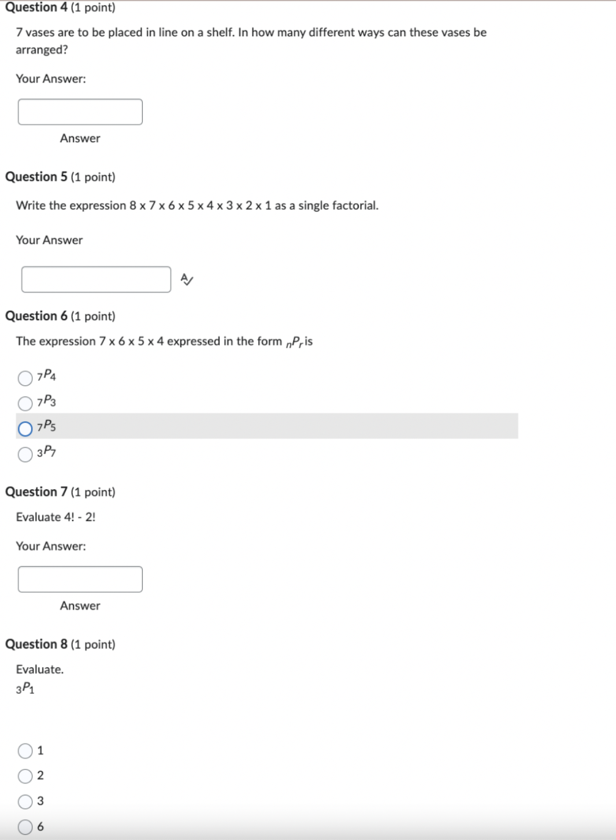The width and height of the screenshot is (616, 840).
Task: Click the label next to answer 6
Action: [x=40, y=826]
